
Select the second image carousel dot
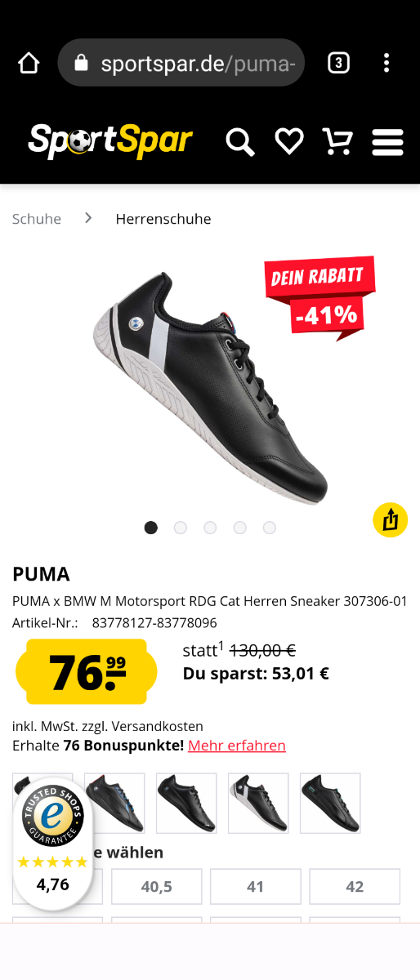tap(181, 528)
